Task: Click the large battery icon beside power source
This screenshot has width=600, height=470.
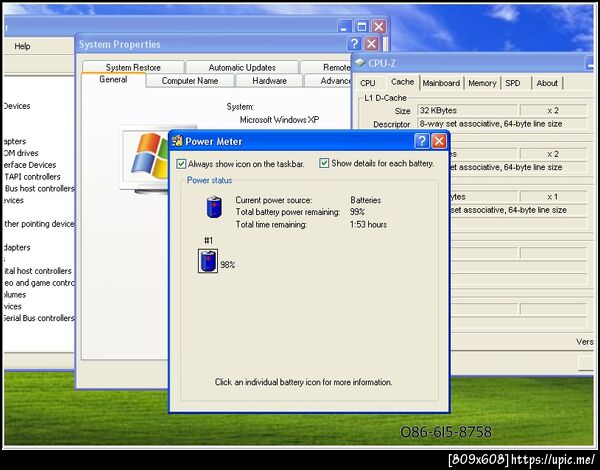Action: 214,207
